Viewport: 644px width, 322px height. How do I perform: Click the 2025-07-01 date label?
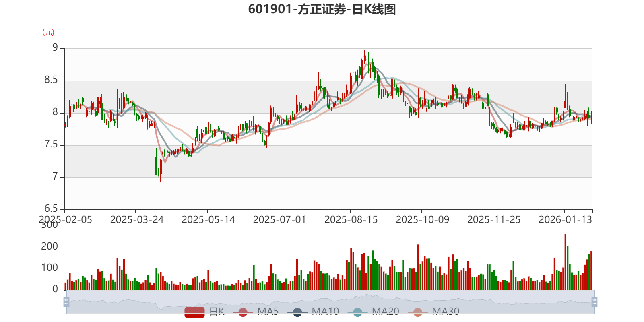pyautogui.click(x=279, y=220)
